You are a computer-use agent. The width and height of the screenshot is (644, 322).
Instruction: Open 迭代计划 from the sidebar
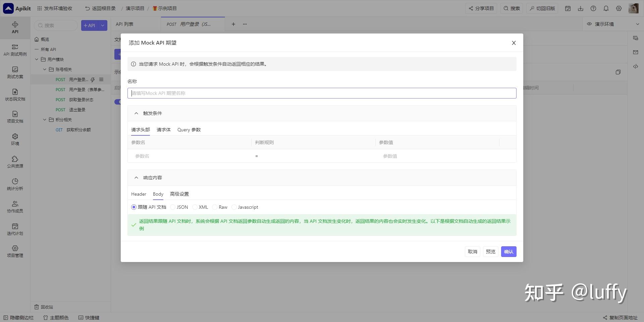point(15,230)
